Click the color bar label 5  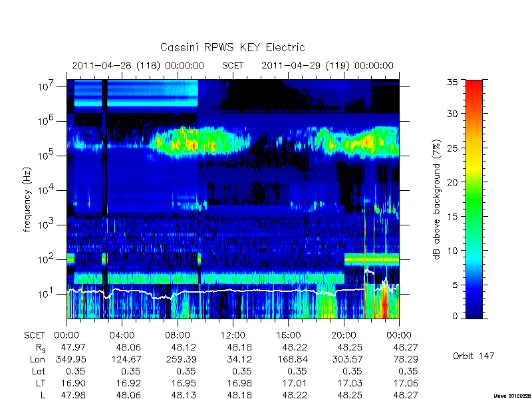455,285
